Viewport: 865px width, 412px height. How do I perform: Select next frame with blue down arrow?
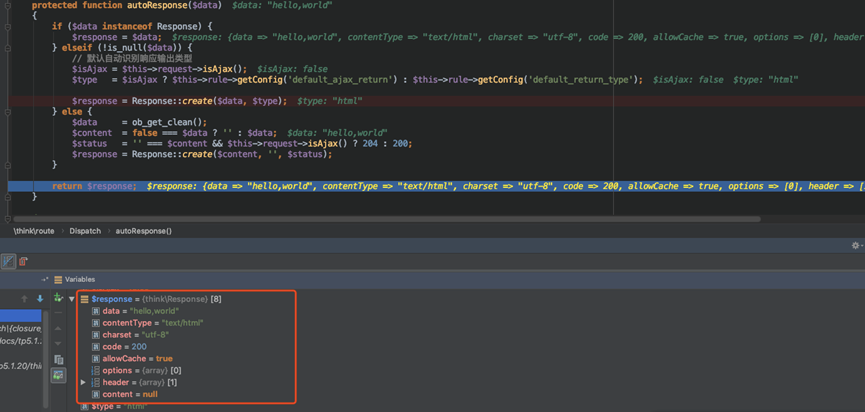[x=40, y=299]
